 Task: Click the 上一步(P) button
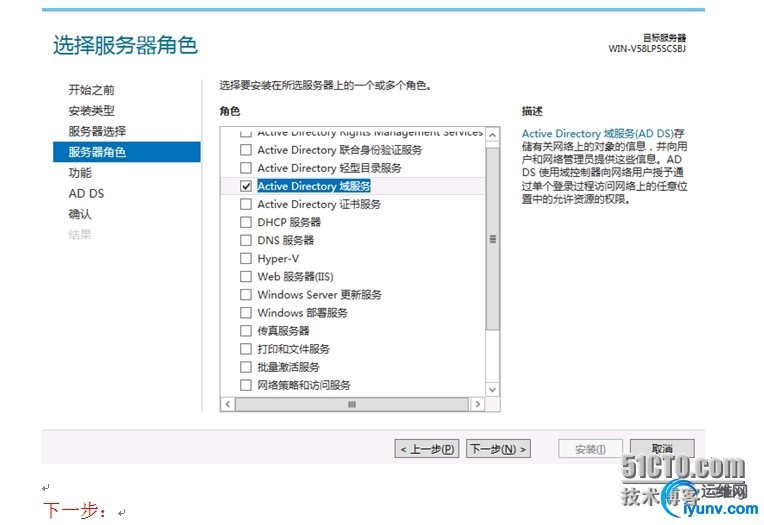(x=426, y=449)
